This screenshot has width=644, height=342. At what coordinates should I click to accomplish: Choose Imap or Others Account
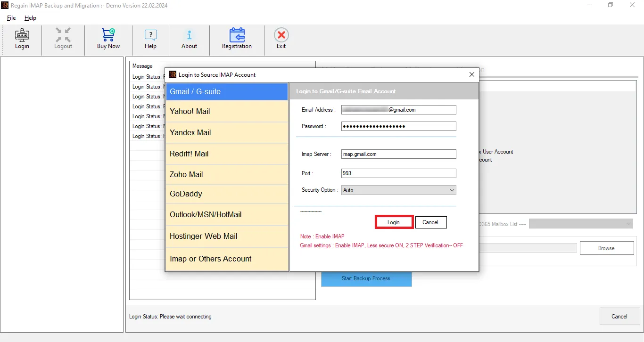[x=227, y=259]
